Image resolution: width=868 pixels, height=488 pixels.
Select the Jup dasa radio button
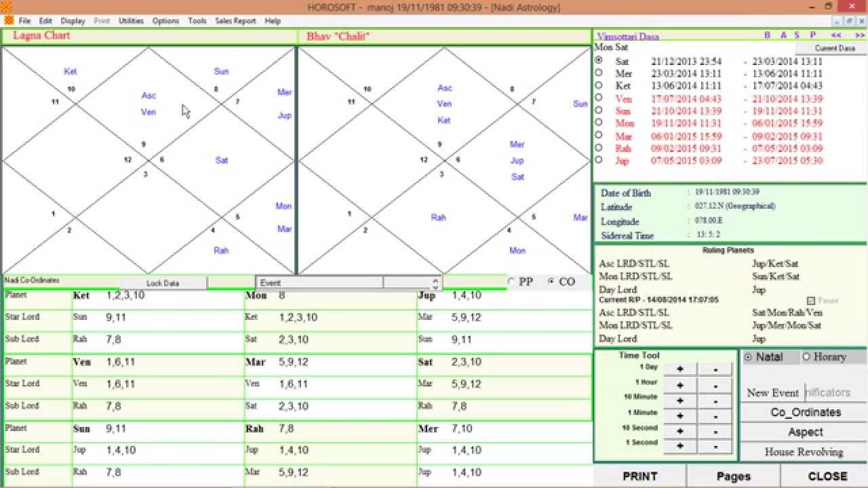(599, 160)
